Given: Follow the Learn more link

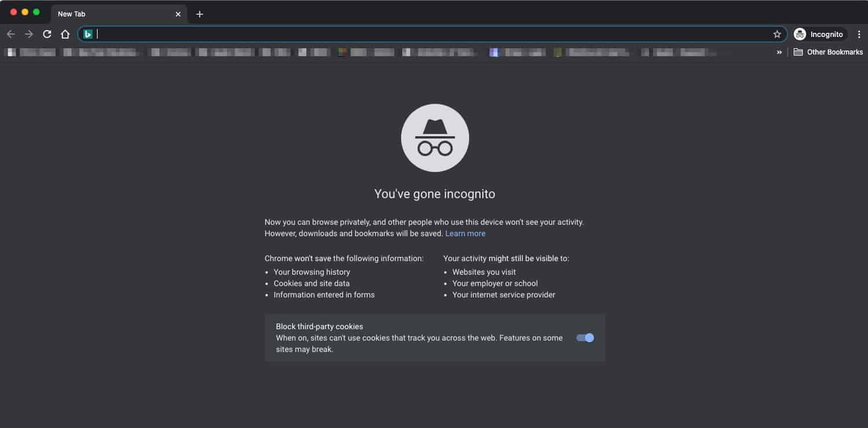Looking at the screenshot, I should click(465, 233).
